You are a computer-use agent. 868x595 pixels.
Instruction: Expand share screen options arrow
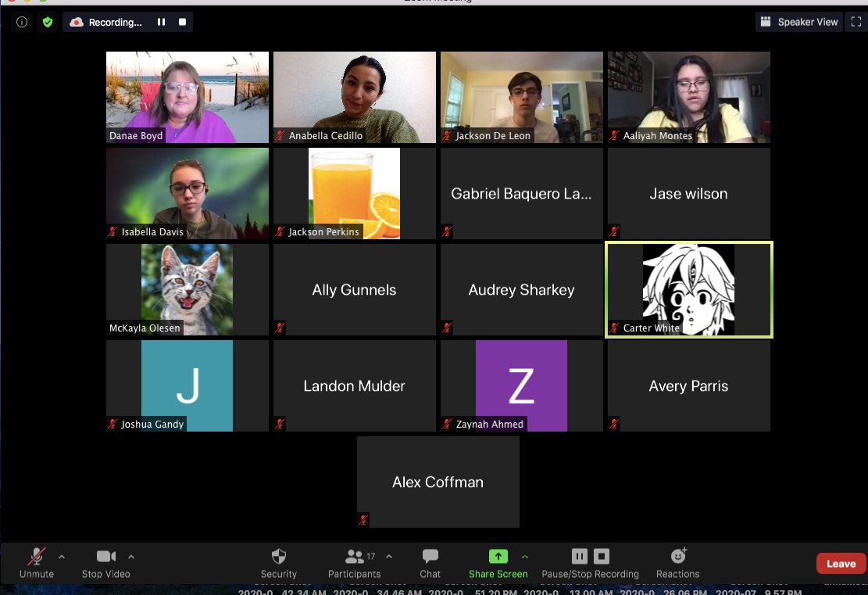[525, 557]
